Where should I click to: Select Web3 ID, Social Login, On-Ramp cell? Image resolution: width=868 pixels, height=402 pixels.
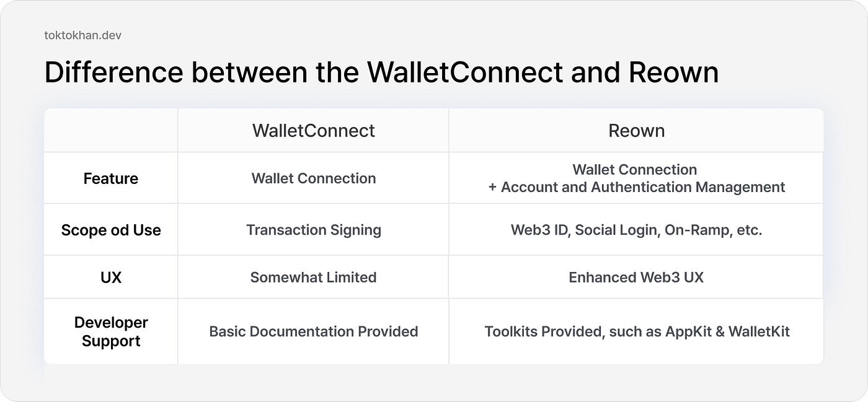pyautogui.click(x=636, y=230)
